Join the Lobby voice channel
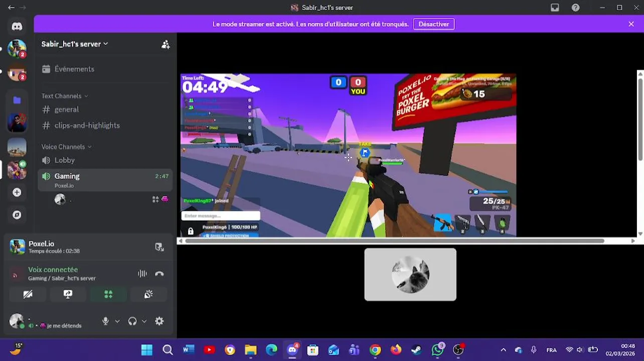 coord(105,160)
